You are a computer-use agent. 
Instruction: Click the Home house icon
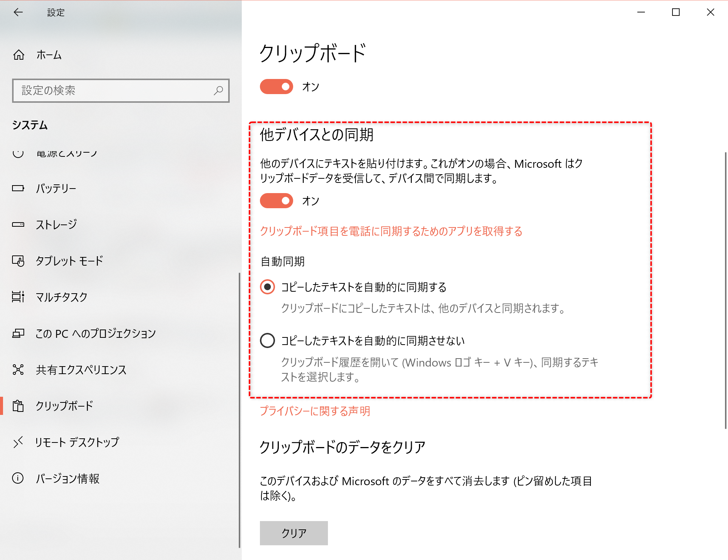coord(19,55)
